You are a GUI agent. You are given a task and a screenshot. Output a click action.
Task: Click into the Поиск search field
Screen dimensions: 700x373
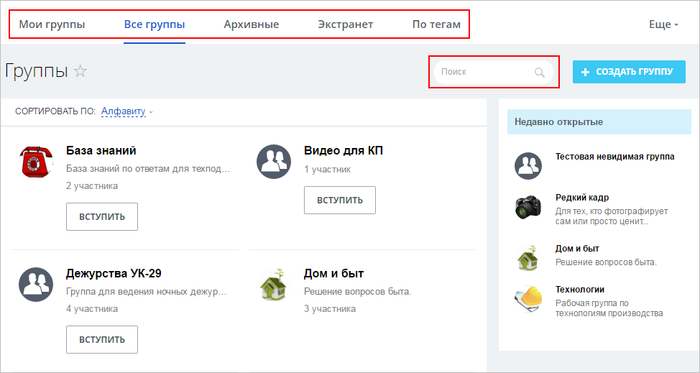click(x=493, y=72)
